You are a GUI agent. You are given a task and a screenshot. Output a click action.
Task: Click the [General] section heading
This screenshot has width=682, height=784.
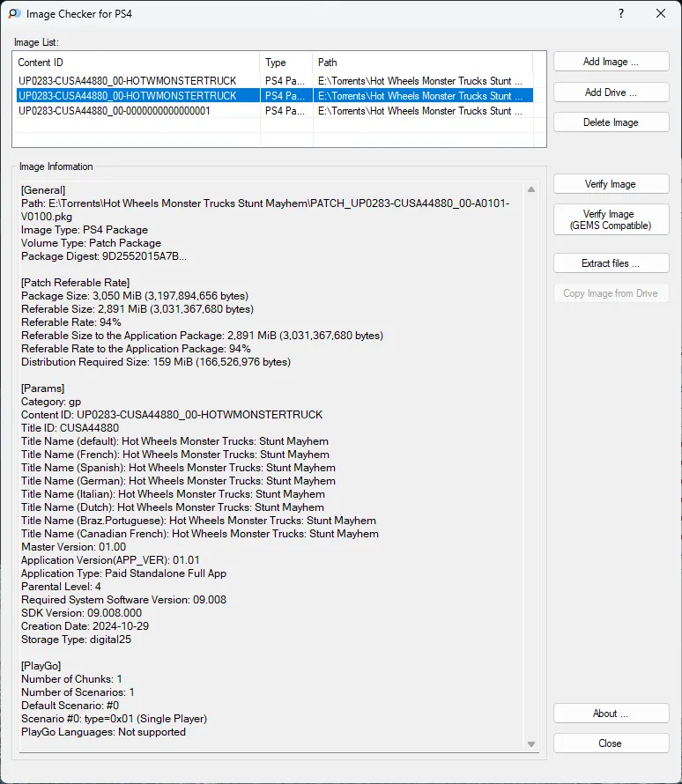tap(43, 190)
